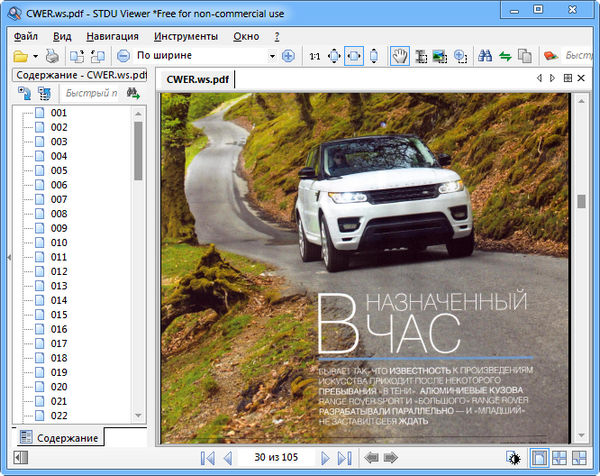
Task: Open the zoom level dropdown 'По ширине'
Action: tap(205, 56)
